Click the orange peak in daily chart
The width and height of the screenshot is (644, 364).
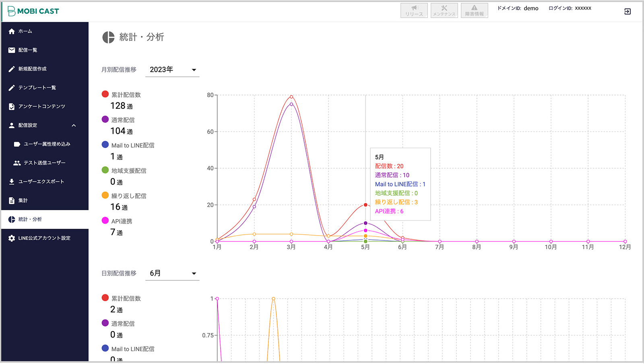click(x=273, y=299)
